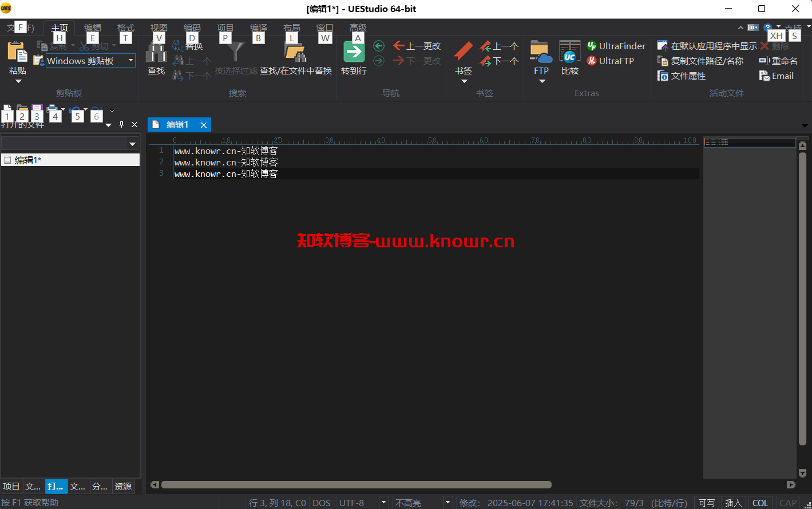Go to next bookmark (下一个) in 书签 group
Image resolution: width=812 pixels, height=509 pixels.
(x=500, y=61)
